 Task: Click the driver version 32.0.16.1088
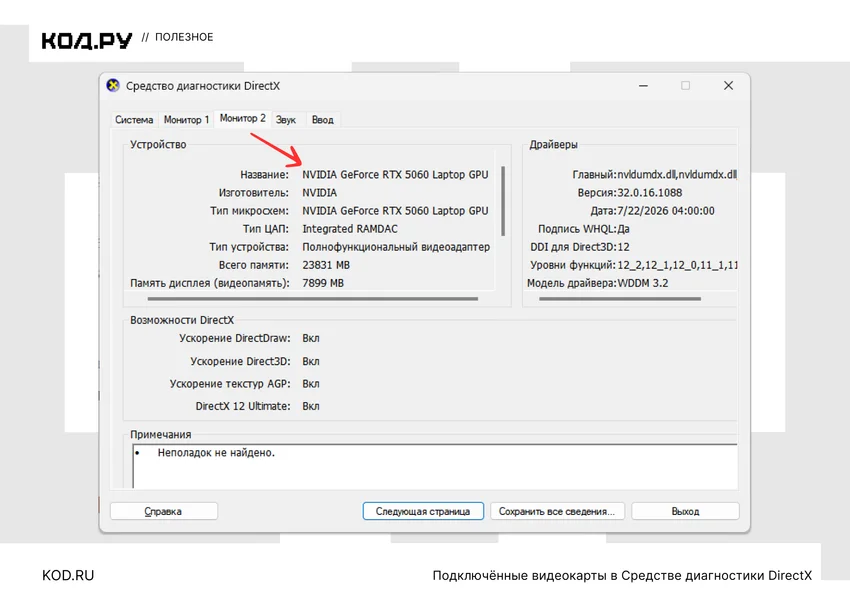click(x=649, y=192)
